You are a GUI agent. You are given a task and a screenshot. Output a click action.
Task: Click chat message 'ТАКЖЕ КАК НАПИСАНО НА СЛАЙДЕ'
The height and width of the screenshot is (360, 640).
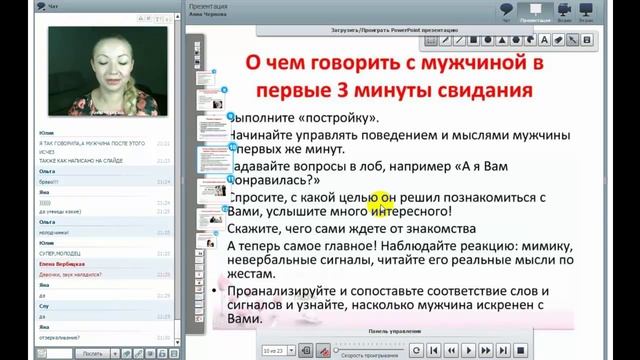pyautogui.click(x=81, y=161)
